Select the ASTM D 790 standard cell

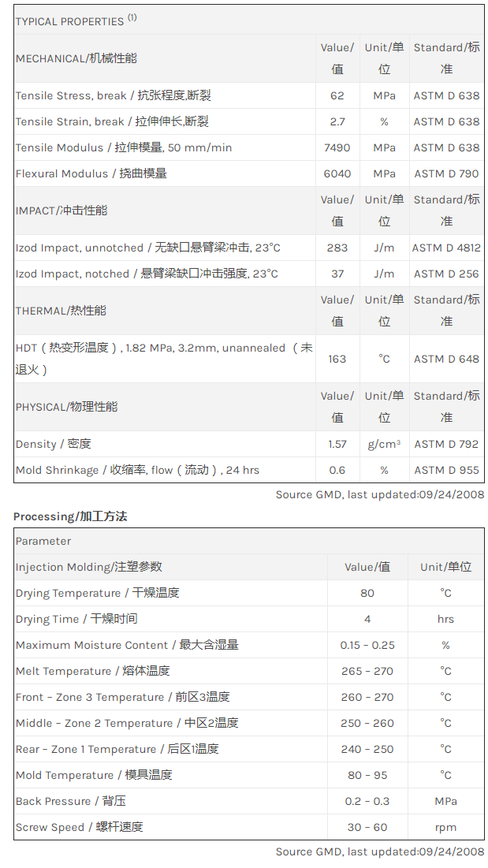coord(446,173)
